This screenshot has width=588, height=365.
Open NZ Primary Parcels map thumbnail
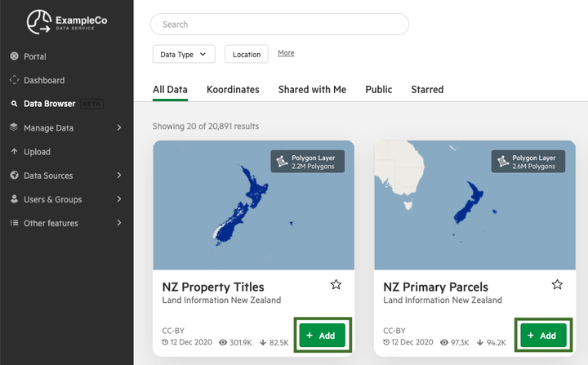point(474,205)
